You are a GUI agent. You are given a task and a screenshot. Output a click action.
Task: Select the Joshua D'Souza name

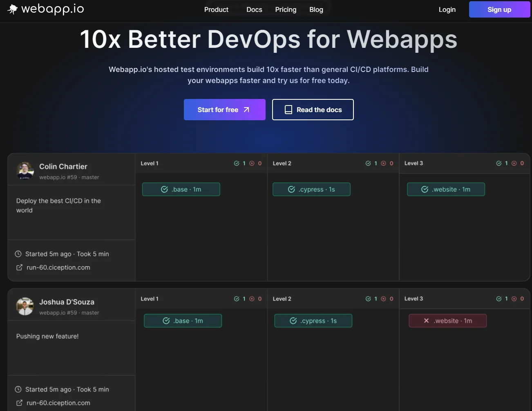(67, 302)
